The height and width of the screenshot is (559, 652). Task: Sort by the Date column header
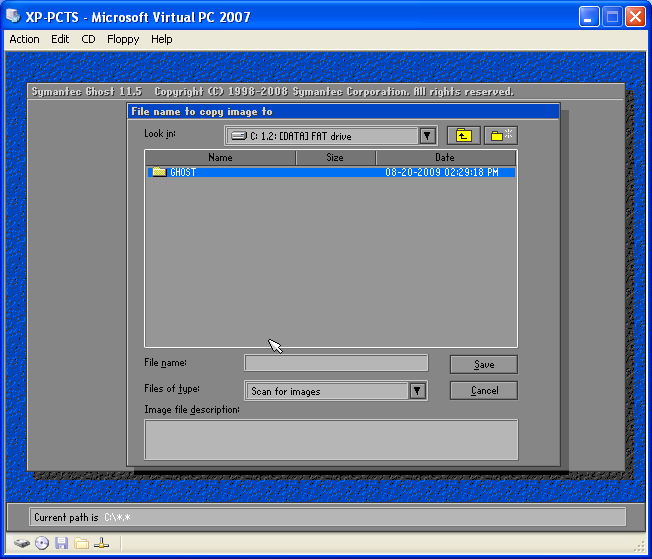point(445,158)
